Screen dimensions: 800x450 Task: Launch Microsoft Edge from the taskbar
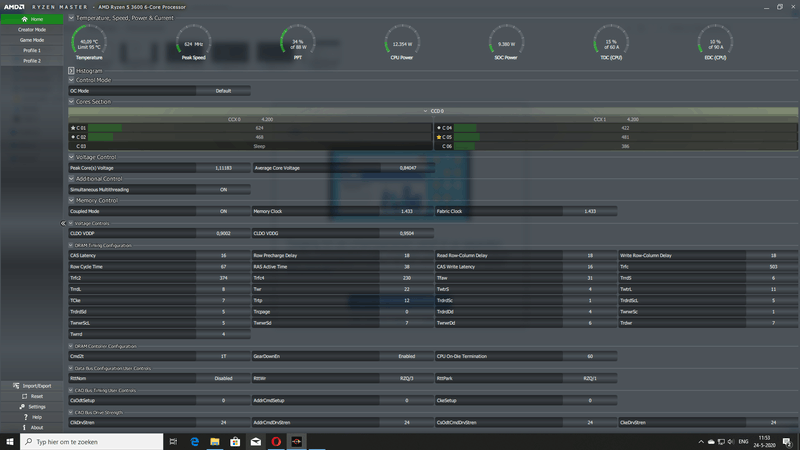pos(194,442)
